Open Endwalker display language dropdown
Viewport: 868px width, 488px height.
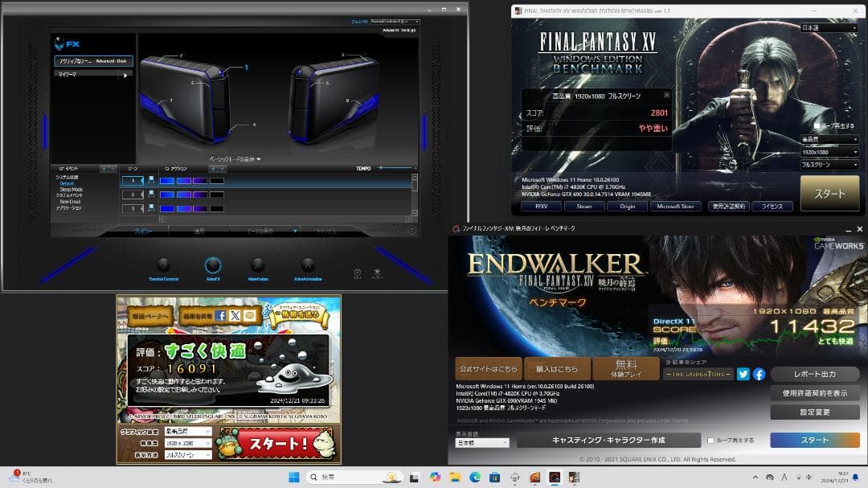tap(482, 443)
